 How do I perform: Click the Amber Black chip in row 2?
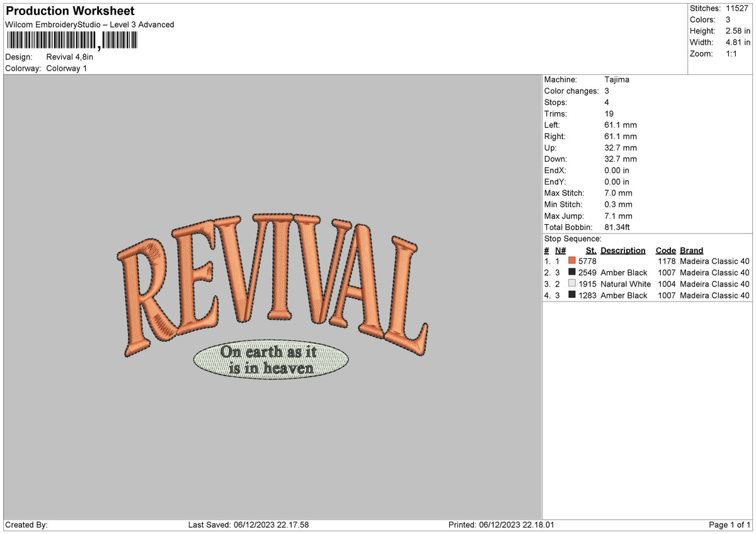click(x=571, y=272)
